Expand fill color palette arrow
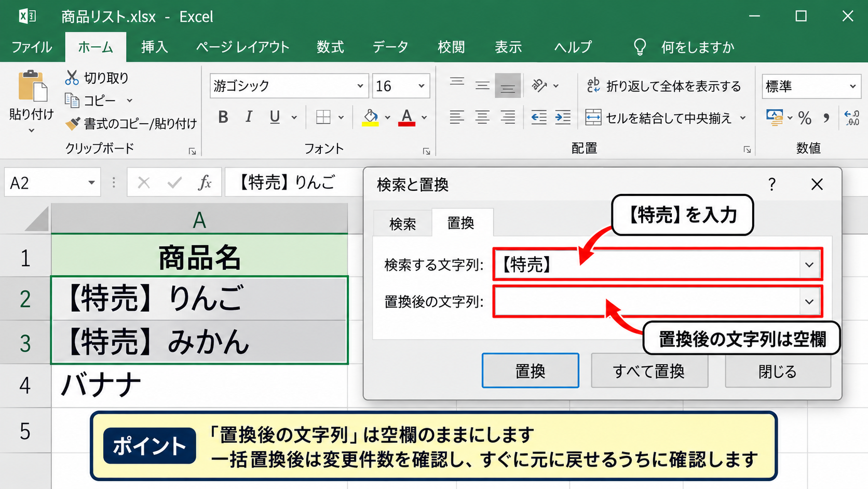Viewport: 868px width, 489px height. (x=387, y=117)
